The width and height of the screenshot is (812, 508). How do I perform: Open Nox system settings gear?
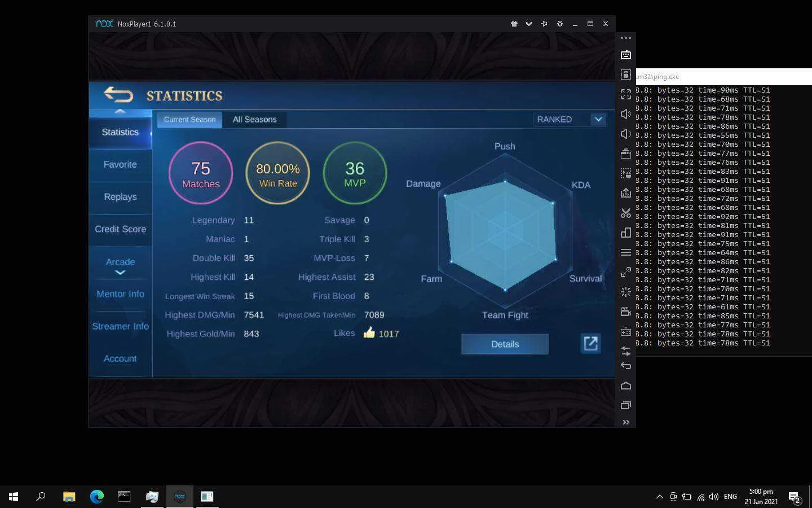tap(560, 24)
